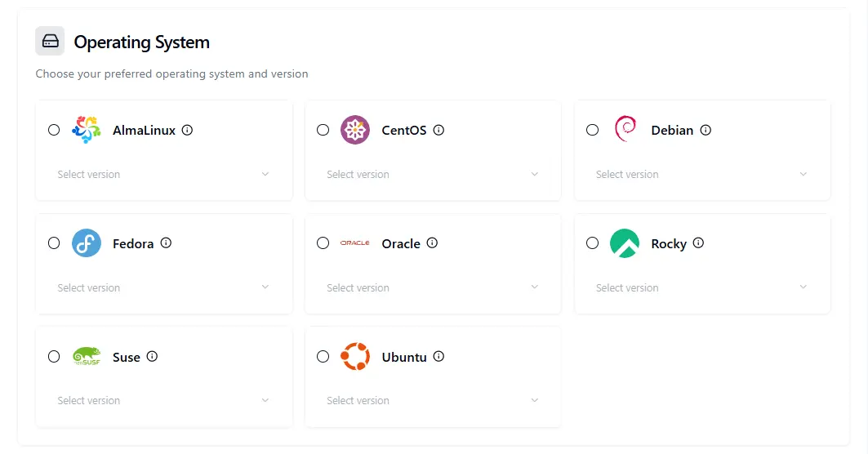Show Rocky info tooltip icon
The width and height of the screenshot is (868, 454).
(698, 243)
